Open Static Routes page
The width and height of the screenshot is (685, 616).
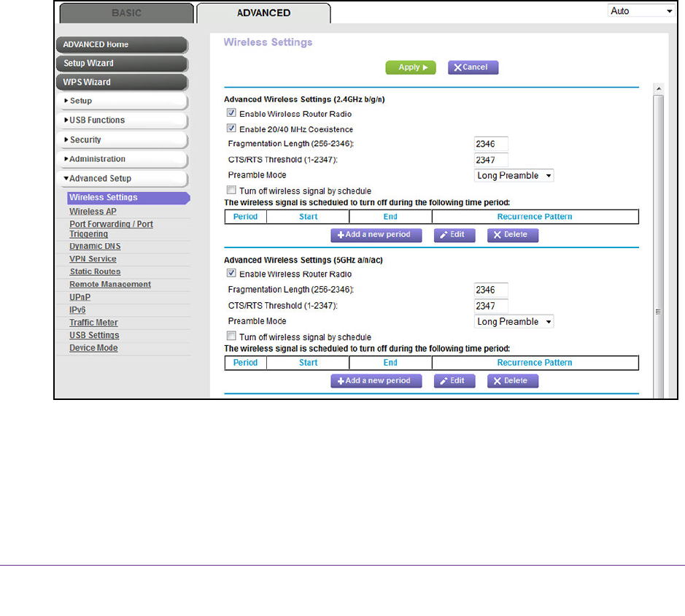tap(95, 272)
